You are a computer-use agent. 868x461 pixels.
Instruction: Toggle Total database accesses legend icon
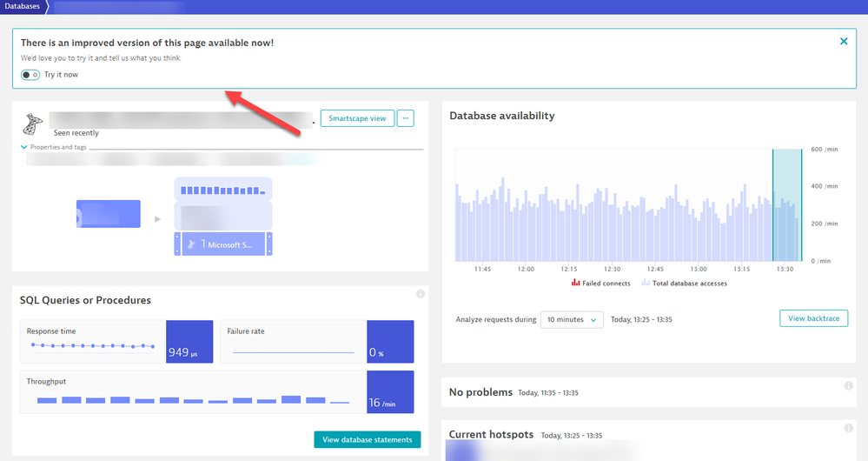[645, 283]
